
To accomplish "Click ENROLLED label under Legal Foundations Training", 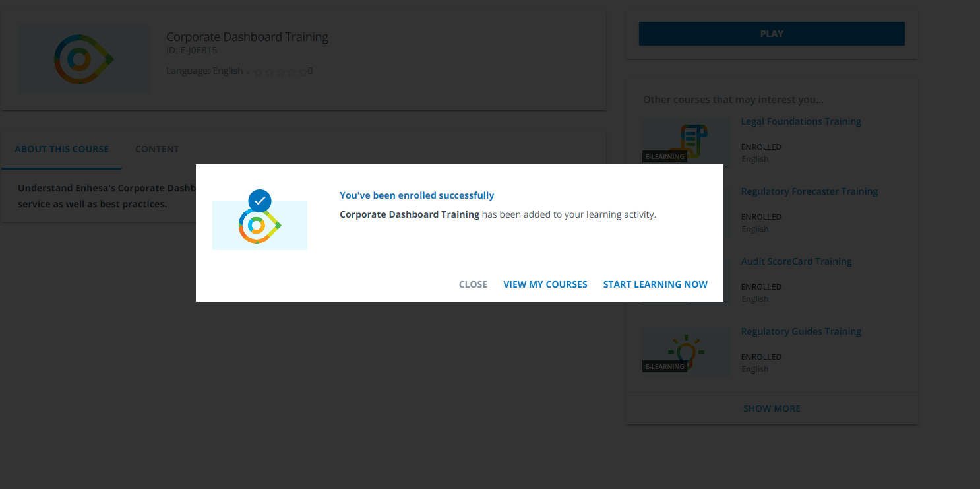I will [x=761, y=147].
